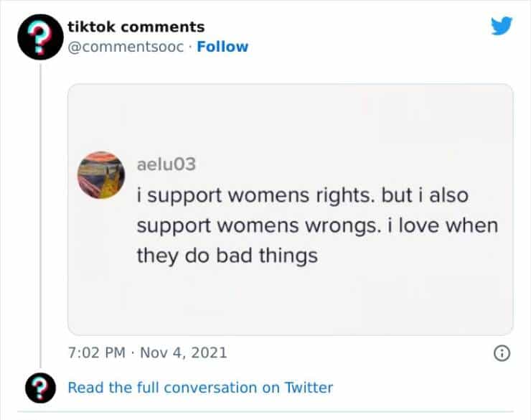This screenshot has width=531, height=420.
Task: Open the embedded screenshot image by its blank top area
Action: tap(290, 115)
